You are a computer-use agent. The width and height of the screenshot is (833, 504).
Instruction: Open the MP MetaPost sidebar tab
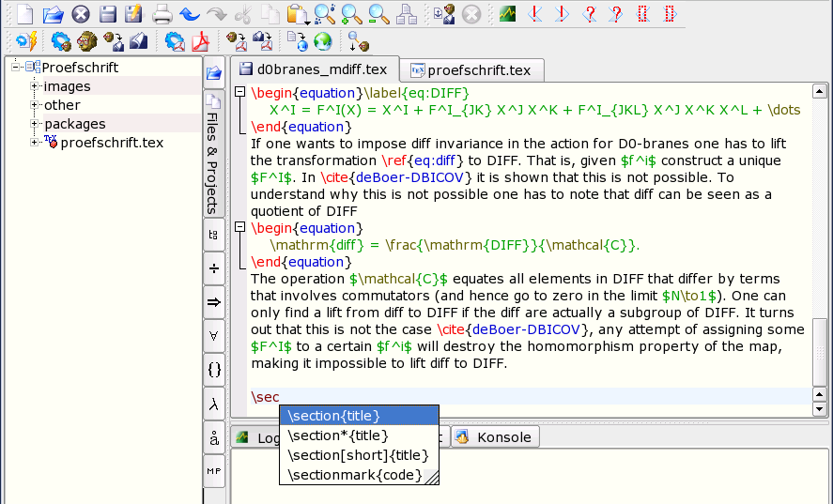point(213,471)
